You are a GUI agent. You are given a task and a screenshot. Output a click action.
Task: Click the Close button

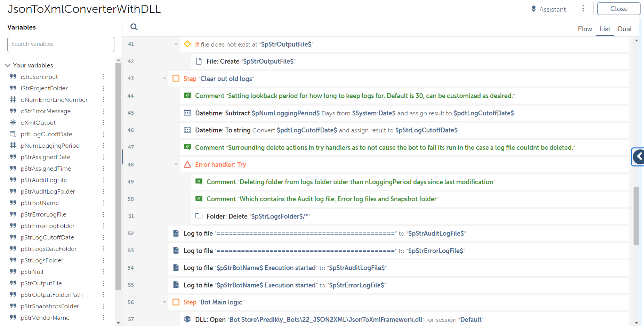[x=618, y=9]
